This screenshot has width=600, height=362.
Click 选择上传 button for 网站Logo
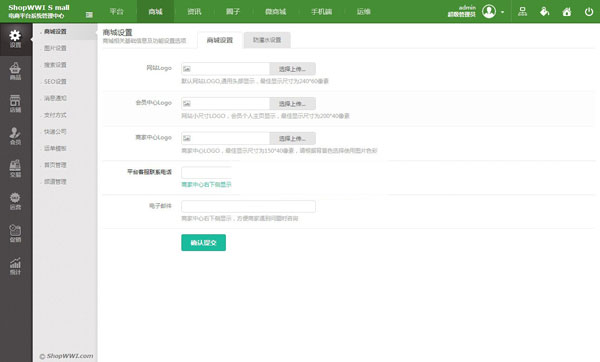(x=292, y=69)
